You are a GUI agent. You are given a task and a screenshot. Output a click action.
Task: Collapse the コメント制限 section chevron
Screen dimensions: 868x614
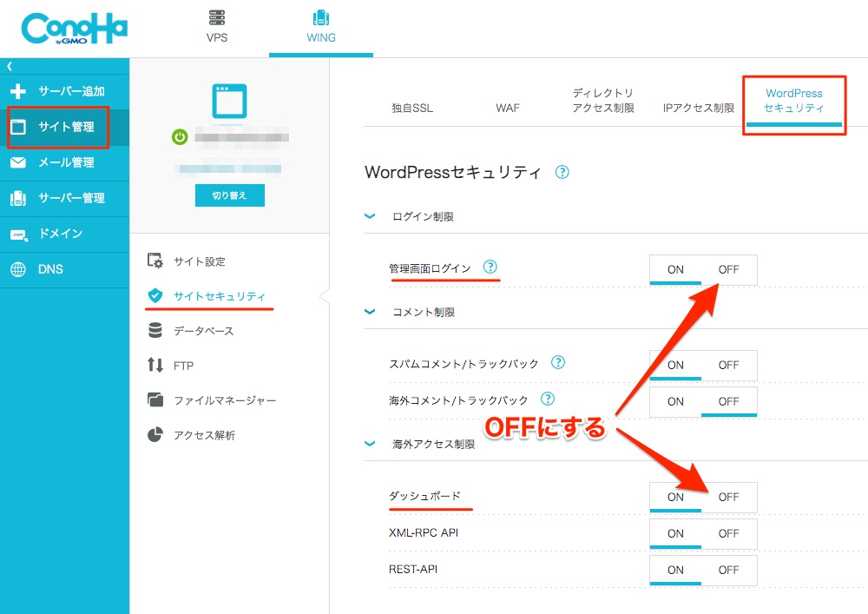click(x=370, y=313)
